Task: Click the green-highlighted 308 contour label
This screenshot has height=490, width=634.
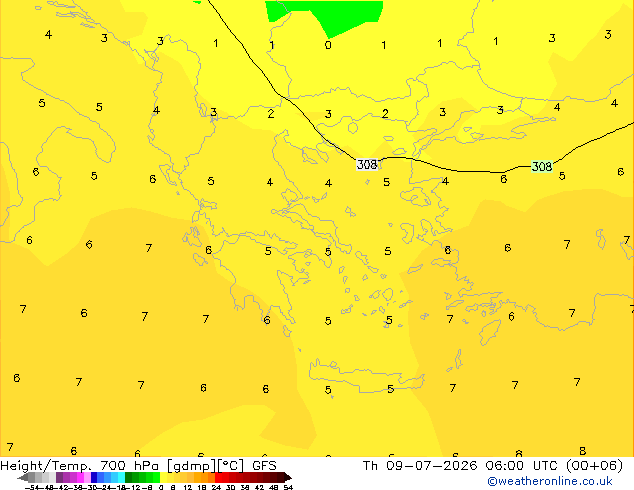Action: (x=542, y=166)
